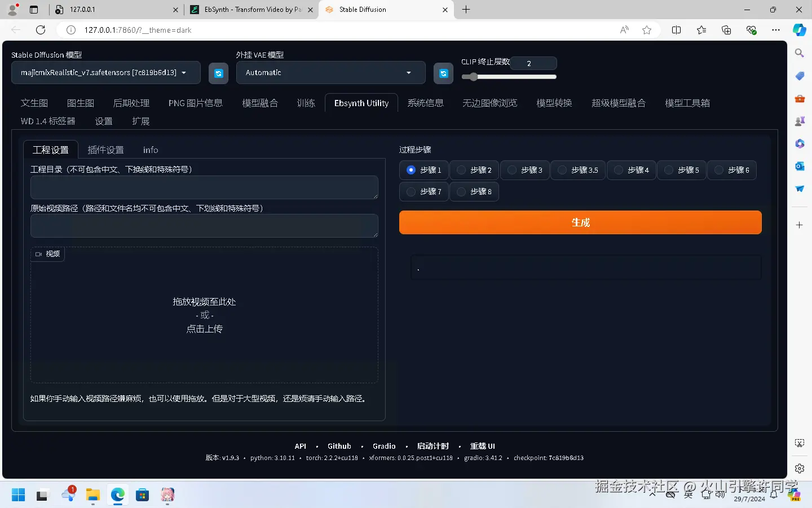Open the 后期处理 tab
Viewport: 812px width, 508px height.
pyautogui.click(x=131, y=103)
